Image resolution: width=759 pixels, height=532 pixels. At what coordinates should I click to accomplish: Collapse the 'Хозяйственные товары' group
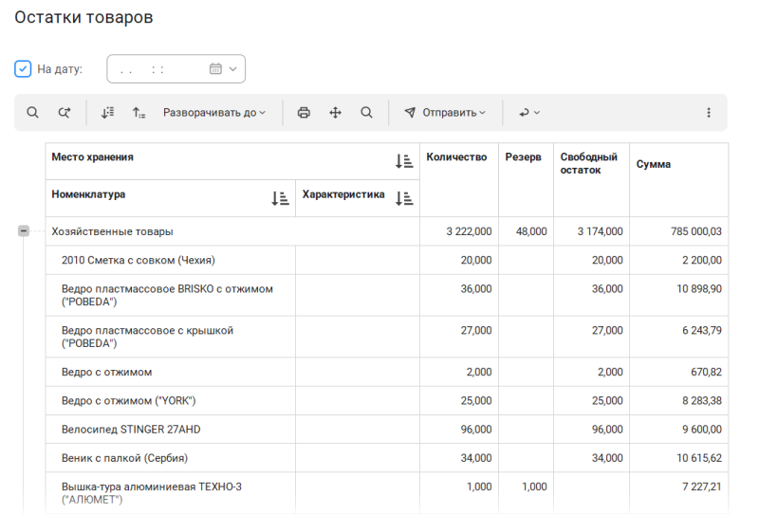[24, 230]
